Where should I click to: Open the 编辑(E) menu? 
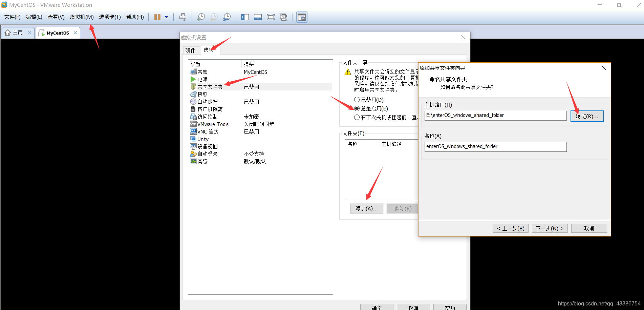coord(34,17)
